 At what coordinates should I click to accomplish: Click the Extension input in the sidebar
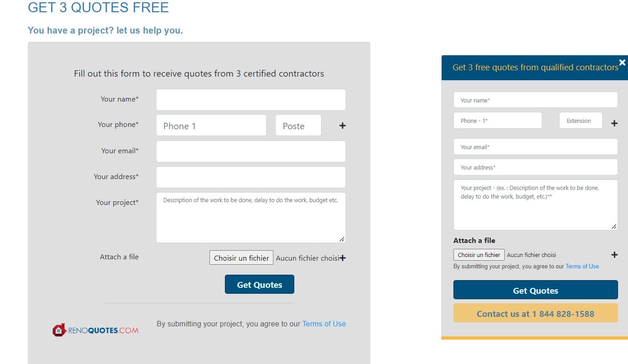click(580, 121)
